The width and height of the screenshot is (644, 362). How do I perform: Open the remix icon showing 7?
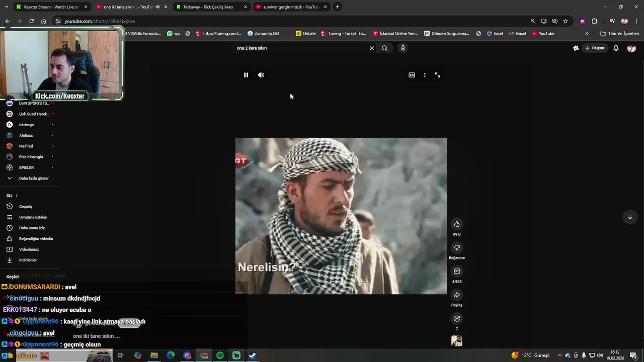(x=457, y=319)
